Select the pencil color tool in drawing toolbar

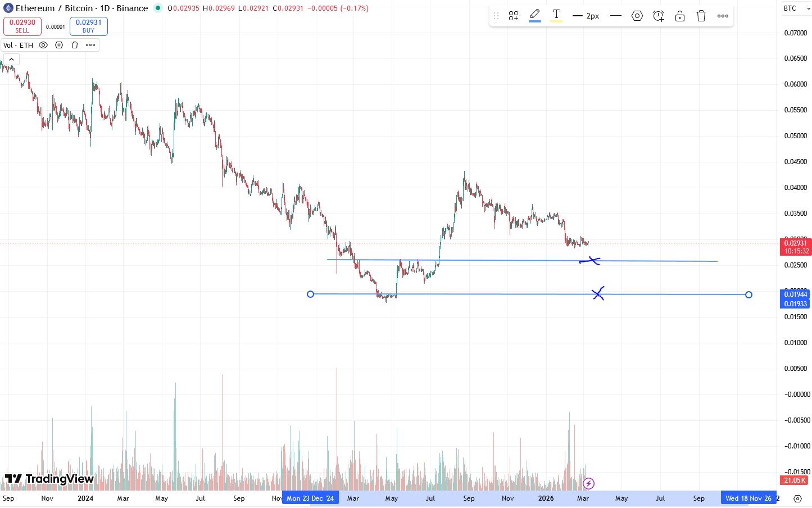[x=534, y=15]
